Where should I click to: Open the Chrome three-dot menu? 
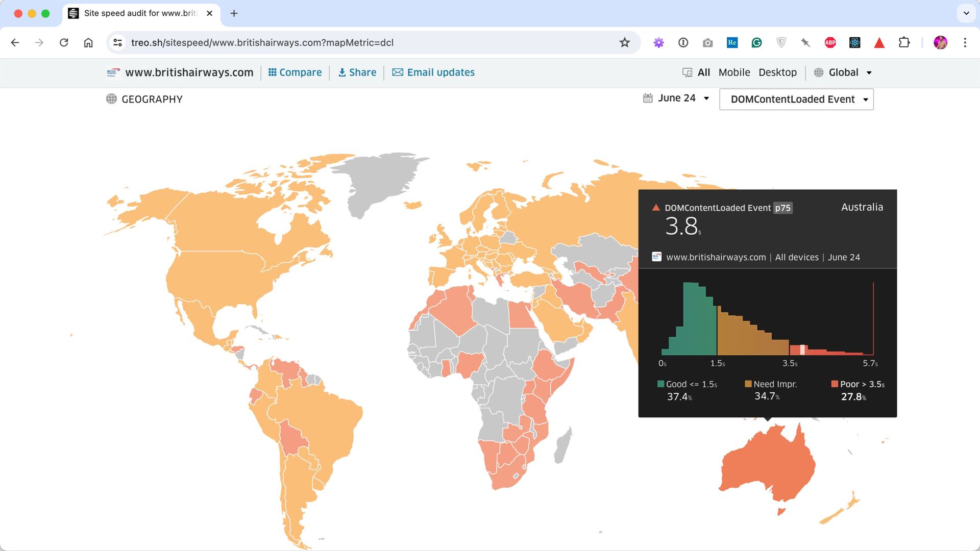(x=965, y=43)
